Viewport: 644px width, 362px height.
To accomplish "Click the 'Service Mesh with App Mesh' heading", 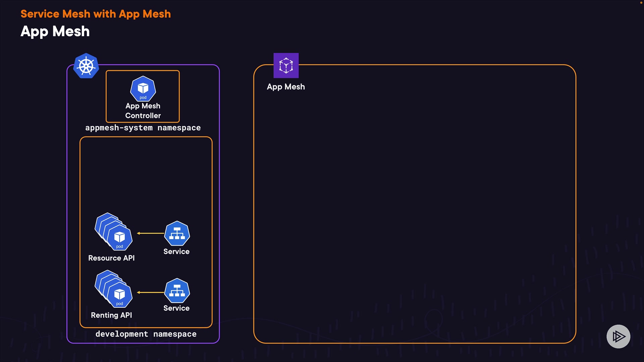I will tap(96, 14).
